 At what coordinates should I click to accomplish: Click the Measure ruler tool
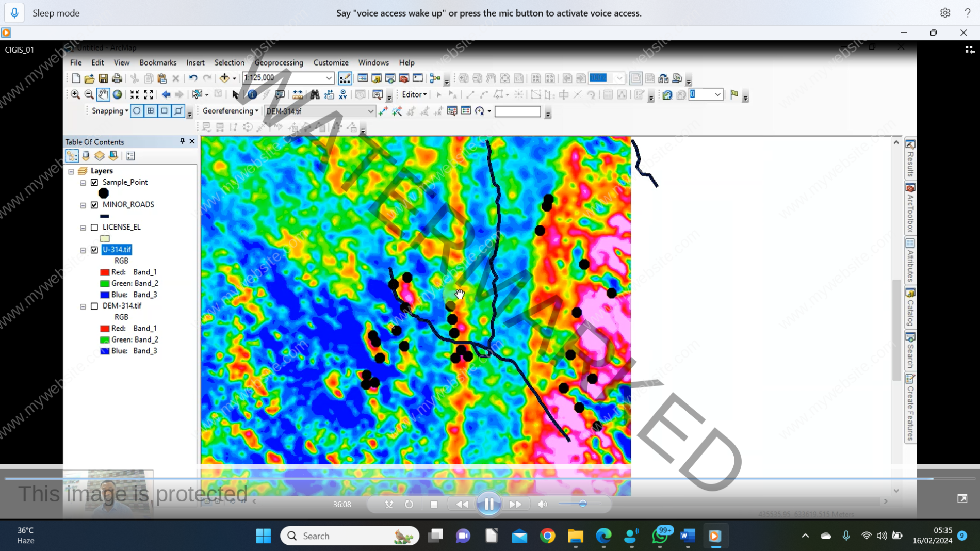(298, 94)
